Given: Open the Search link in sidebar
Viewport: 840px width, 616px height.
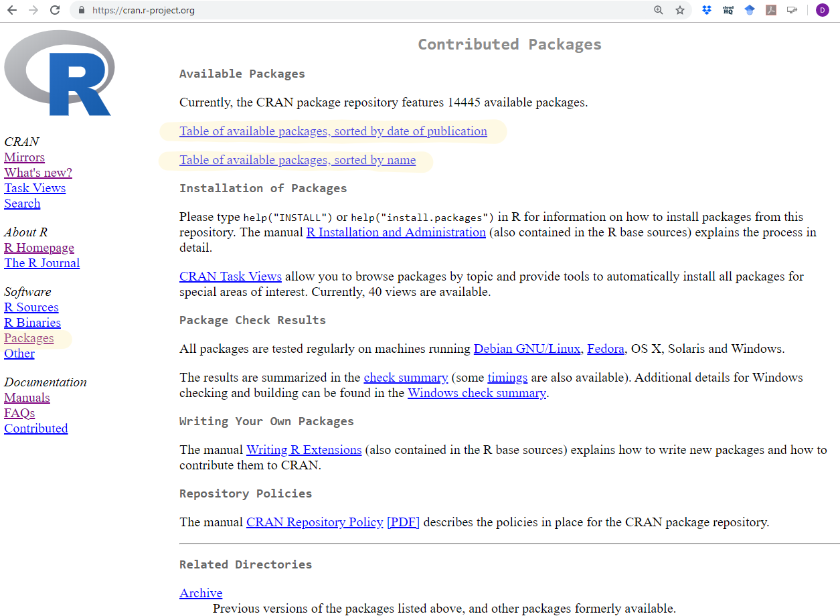Looking at the screenshot, I should tap(22, 204).
